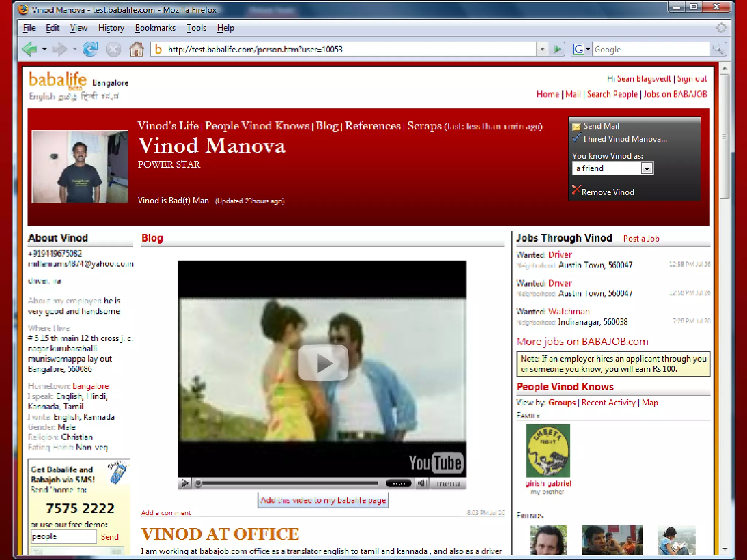
Task: Mute the video using the speaker icon
Action: pyautogui.click(x=422, y=483)
